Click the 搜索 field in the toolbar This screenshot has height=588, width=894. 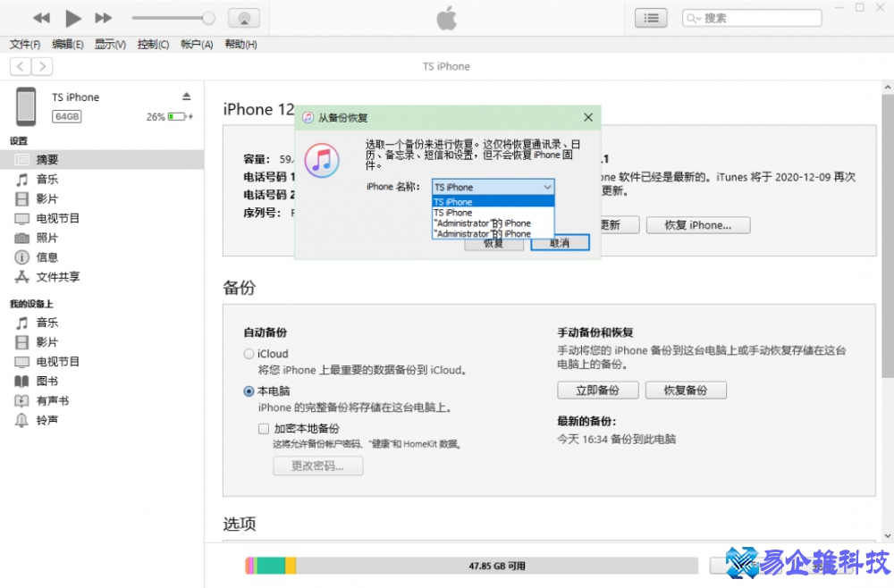(751, 17)
